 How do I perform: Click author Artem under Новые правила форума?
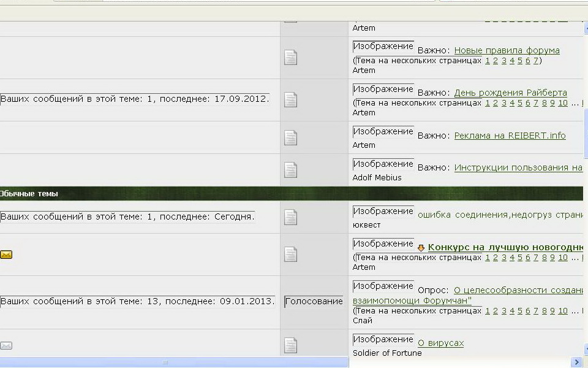click(x=364, y=71)
